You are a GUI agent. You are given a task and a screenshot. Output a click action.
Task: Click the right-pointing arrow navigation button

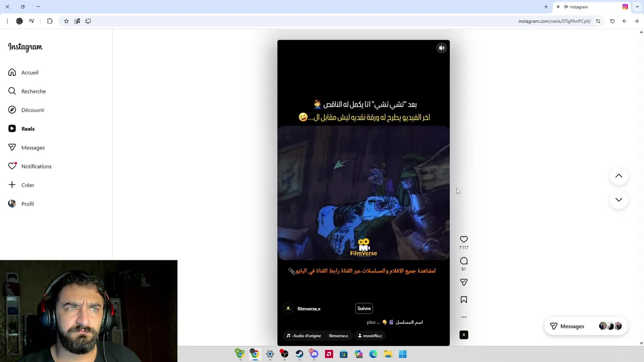coord(636,21)
